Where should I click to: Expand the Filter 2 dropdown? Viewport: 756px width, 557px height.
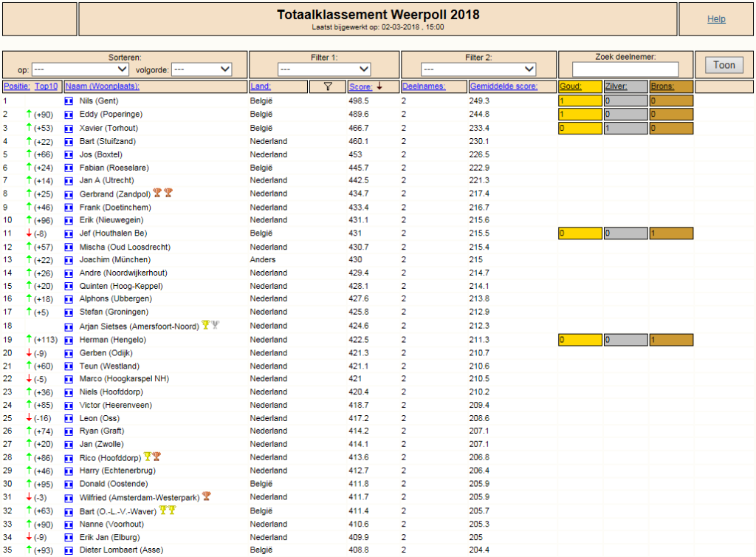pos(478,69)
